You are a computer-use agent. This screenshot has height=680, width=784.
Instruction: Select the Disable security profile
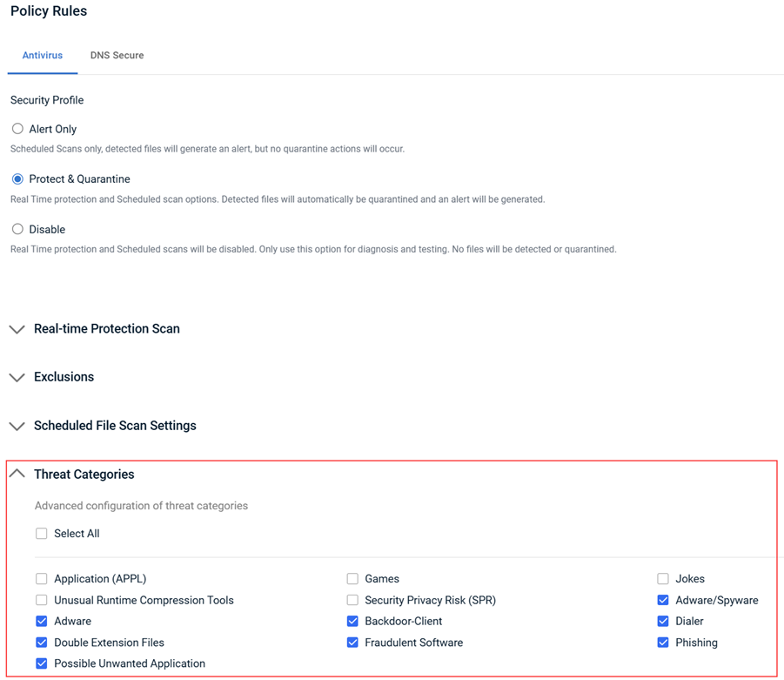point(17,230)
